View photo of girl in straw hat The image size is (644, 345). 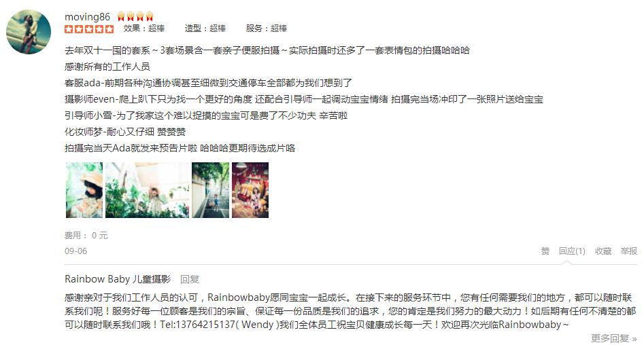click(x=84, y=190)
